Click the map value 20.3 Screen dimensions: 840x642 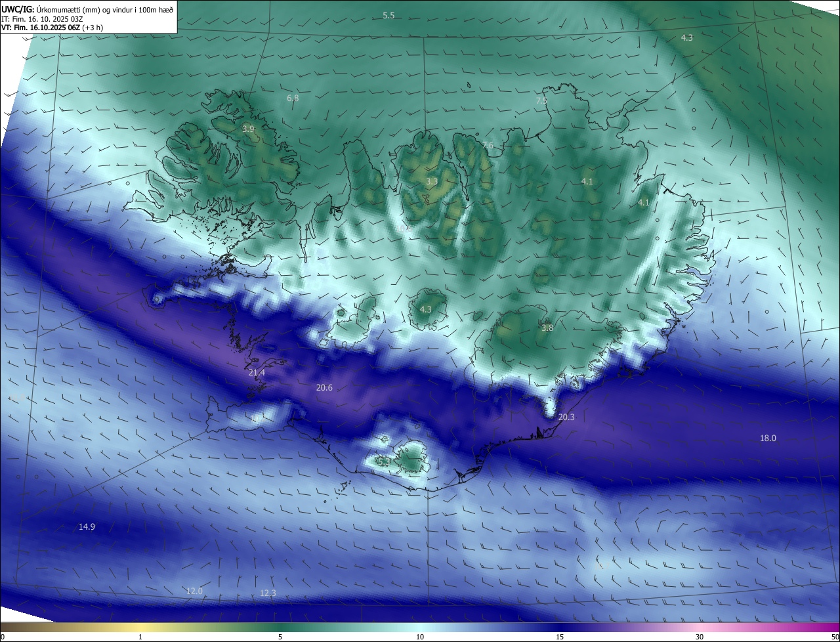tap(566, 417)
